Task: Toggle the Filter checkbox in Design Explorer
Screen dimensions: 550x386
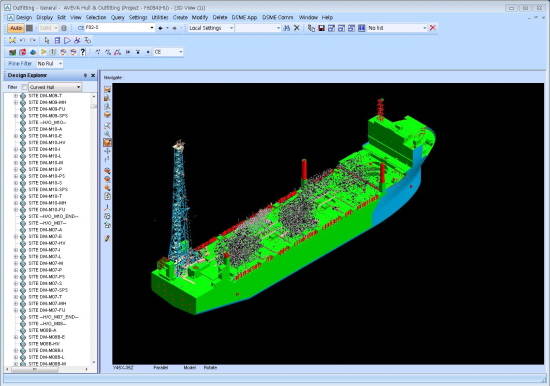Action: click(24, 87)
